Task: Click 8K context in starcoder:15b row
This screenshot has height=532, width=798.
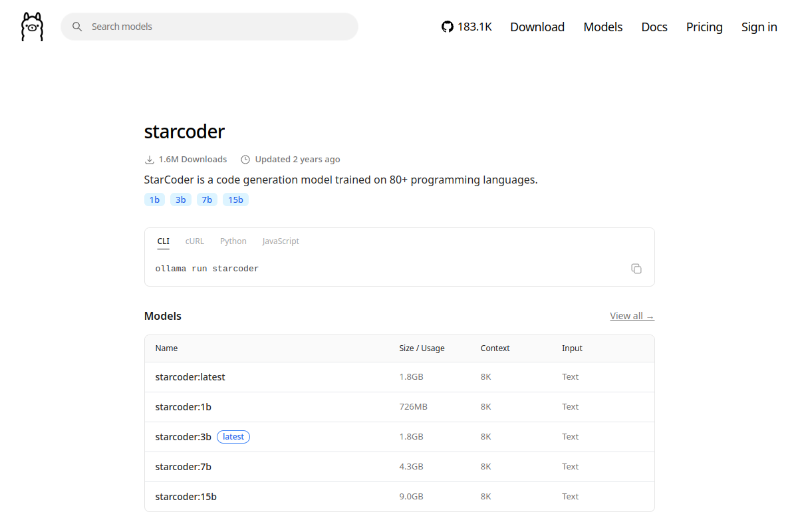Action: pos(485,497)
